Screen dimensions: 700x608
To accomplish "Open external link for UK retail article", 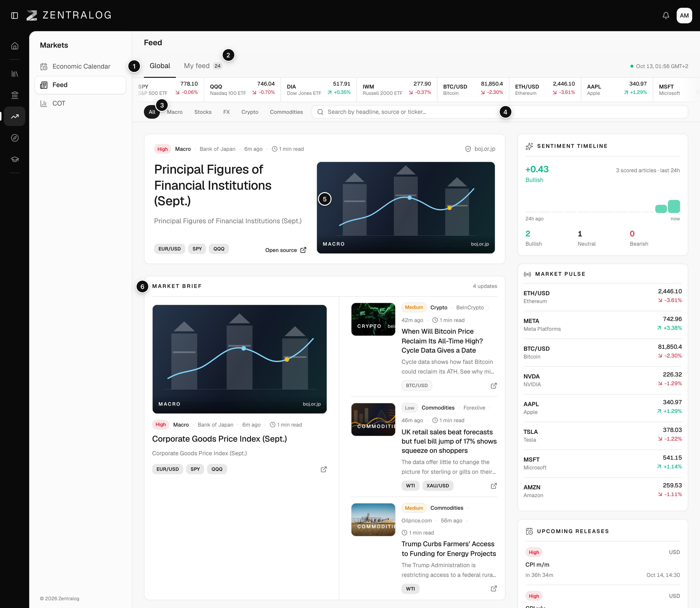I will click(x=494, y=486).
